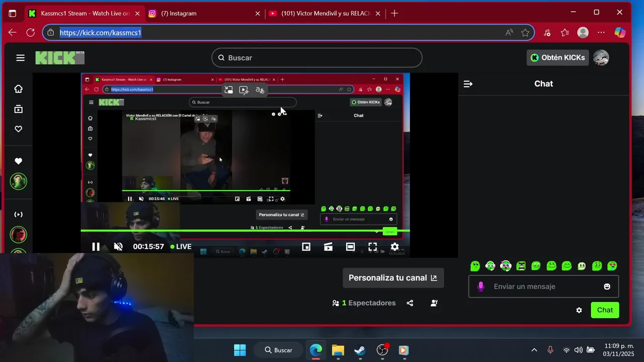Open Edge browser profile menu
Viewport: 644px width, 362px height.
point(583,33)
